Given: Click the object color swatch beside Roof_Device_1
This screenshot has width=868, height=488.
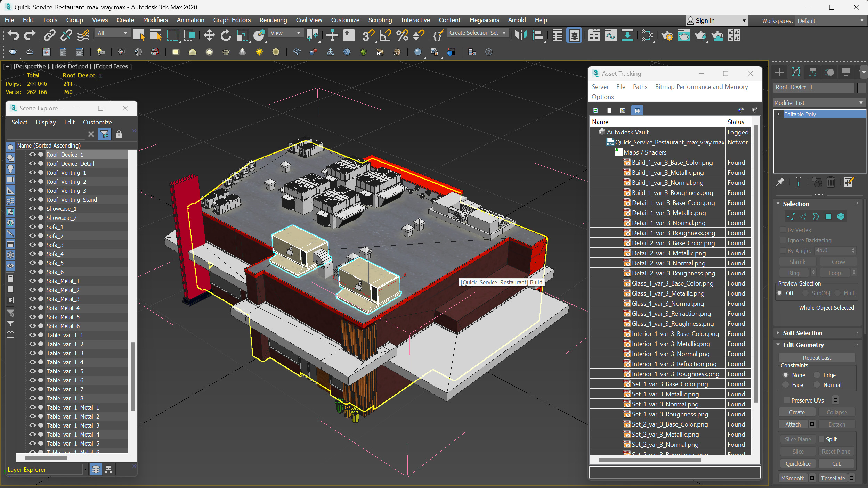Looking at the screenshot, I should coord(861,88).
